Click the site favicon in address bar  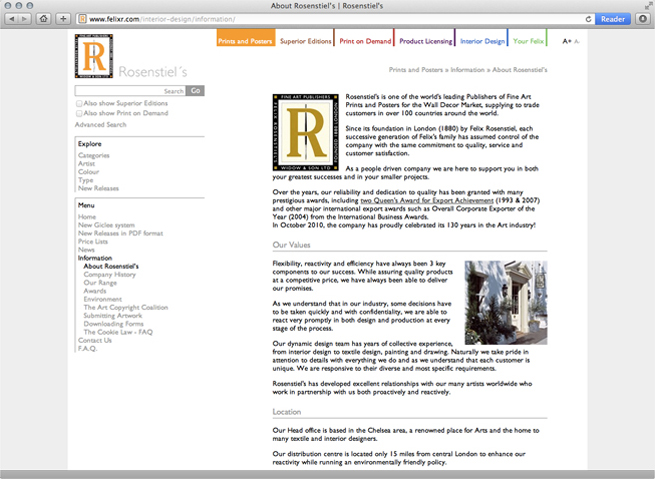pyautogui.click(x=82, y=19)
